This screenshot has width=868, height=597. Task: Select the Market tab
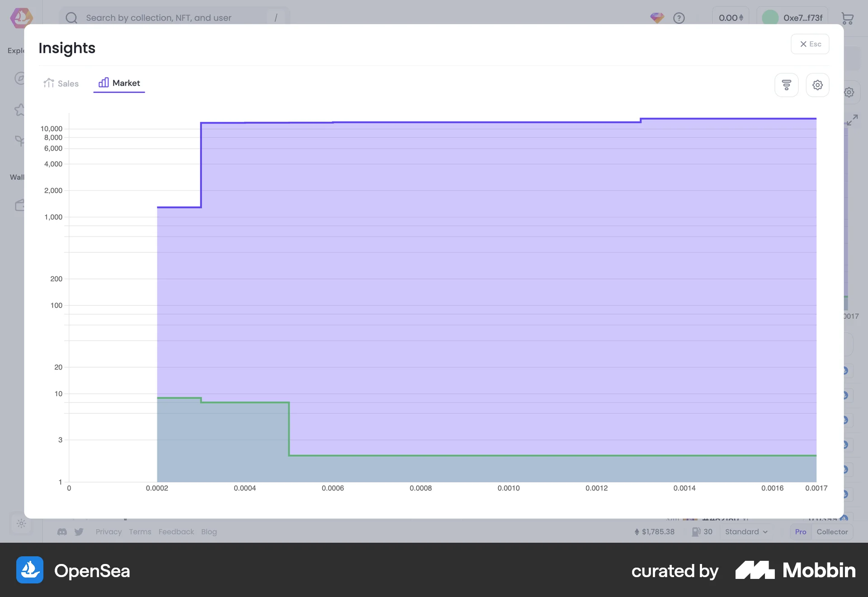(119, 83)
